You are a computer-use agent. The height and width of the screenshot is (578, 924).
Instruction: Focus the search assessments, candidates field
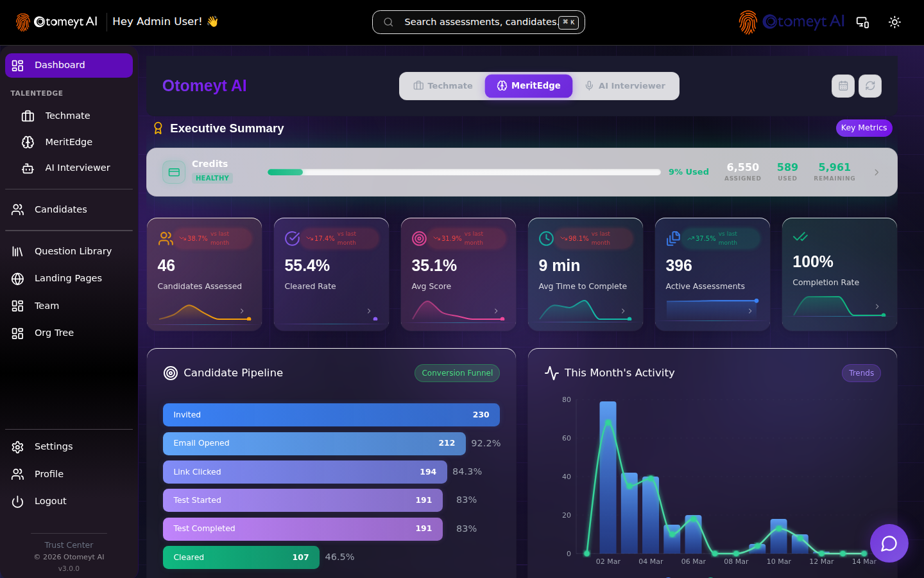(x=479, y=22)
